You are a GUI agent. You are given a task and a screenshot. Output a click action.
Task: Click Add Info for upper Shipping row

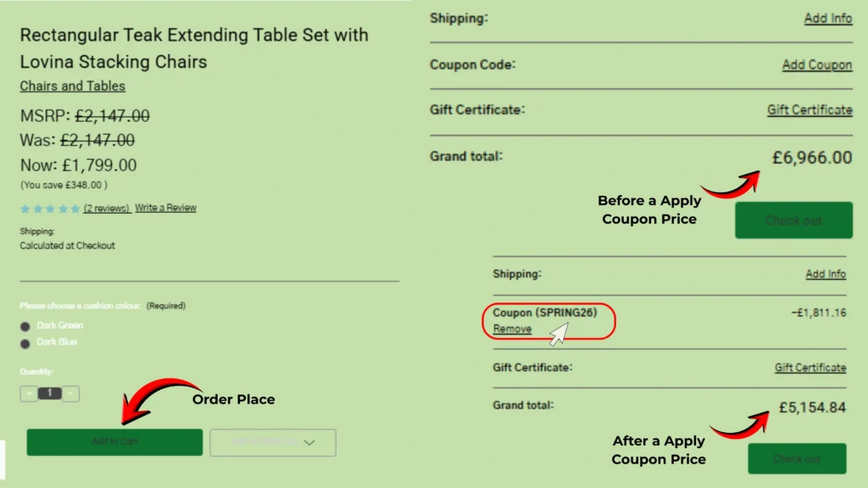[828, 19]
